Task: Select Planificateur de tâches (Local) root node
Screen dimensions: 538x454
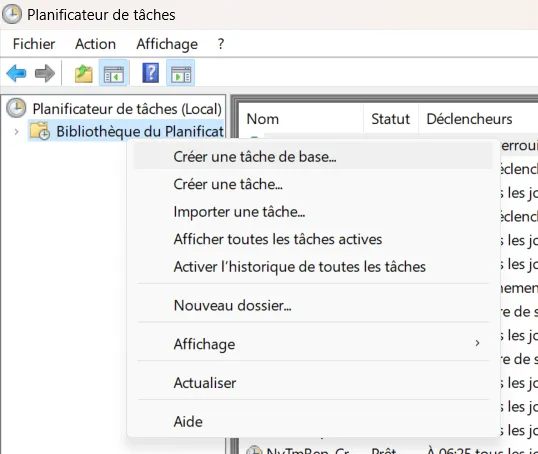Action: (x=127, y=109)
